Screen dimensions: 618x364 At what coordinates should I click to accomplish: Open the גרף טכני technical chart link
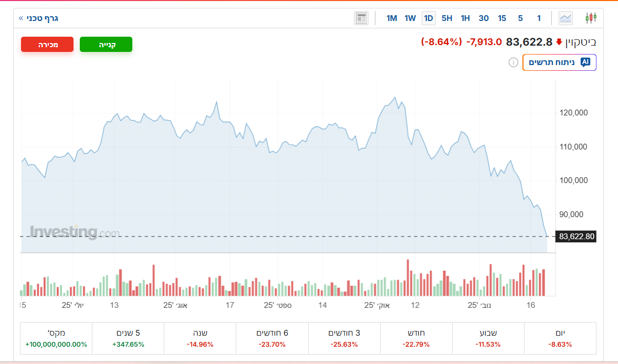tap(38, 18)
